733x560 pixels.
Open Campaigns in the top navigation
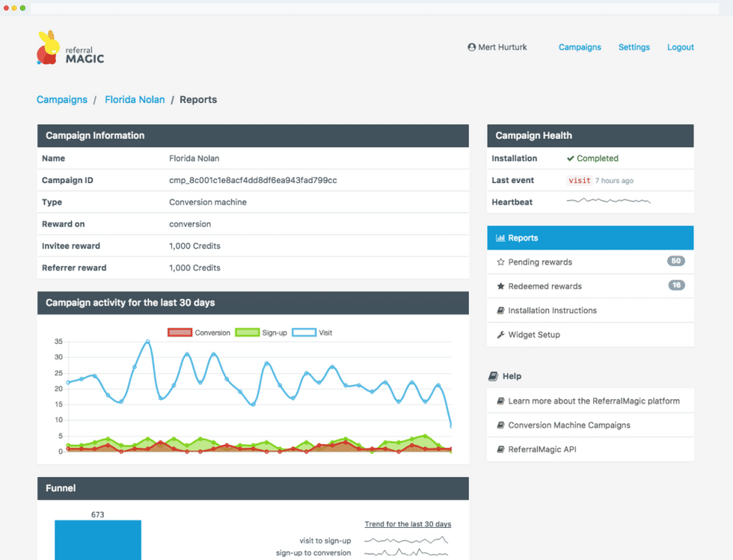(580, 47)
